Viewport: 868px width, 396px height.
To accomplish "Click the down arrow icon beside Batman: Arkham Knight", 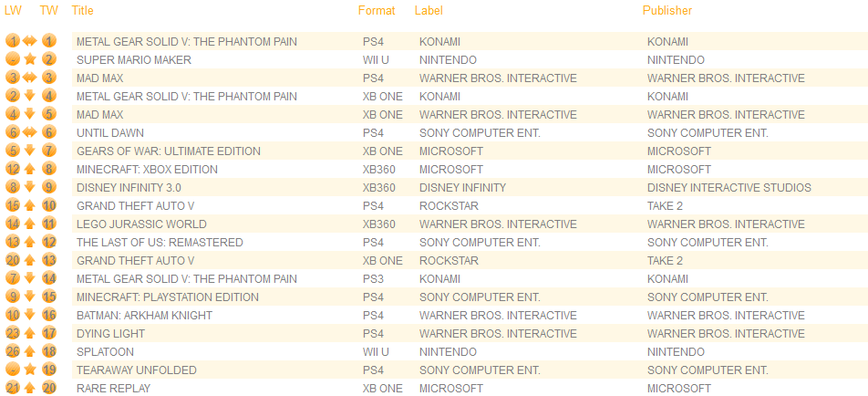I will [30, 316].
